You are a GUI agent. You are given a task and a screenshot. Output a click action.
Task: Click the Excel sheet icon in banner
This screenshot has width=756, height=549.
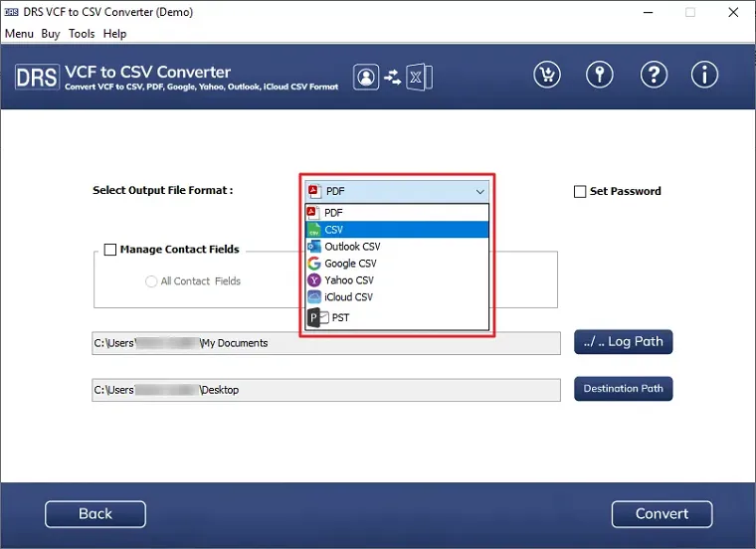pos(419,78)
